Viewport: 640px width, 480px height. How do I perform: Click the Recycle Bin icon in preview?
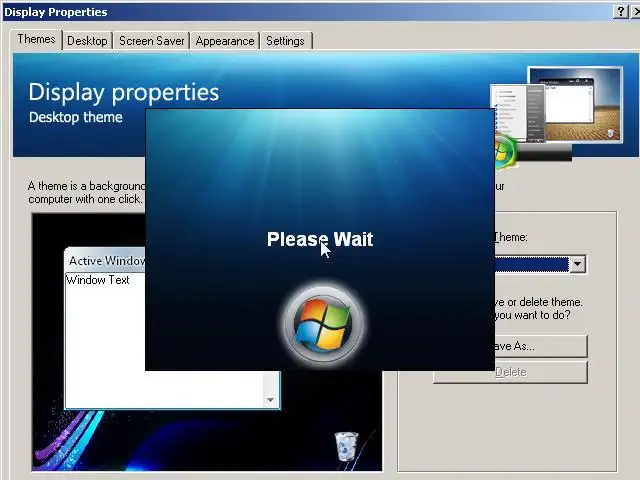pyautogui.click(x=346, y=446)
